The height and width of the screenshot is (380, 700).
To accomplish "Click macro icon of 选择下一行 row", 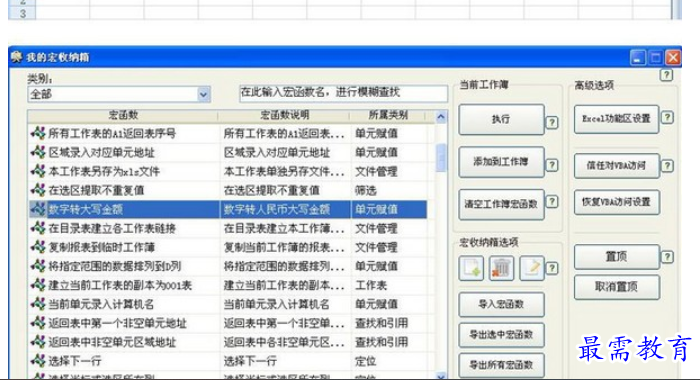I will click(38, 360).
